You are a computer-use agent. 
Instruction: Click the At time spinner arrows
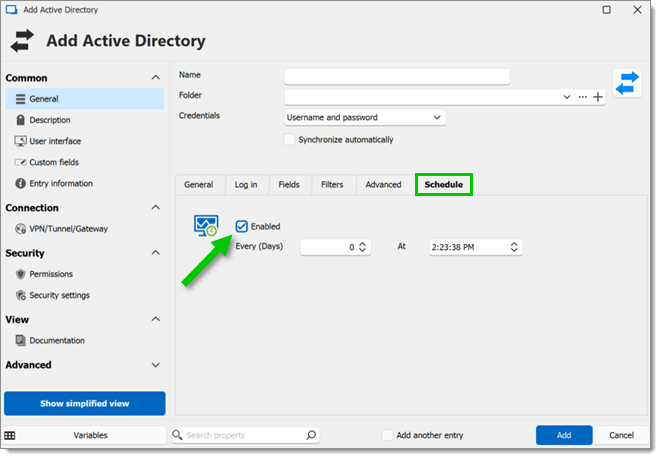click(x=514, y=247)
